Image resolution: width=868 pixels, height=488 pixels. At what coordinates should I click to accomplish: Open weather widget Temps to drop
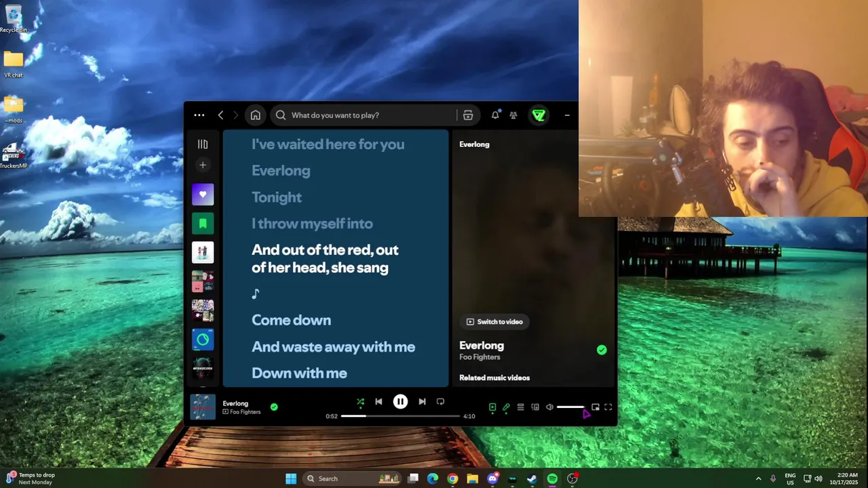click(31, 479)
